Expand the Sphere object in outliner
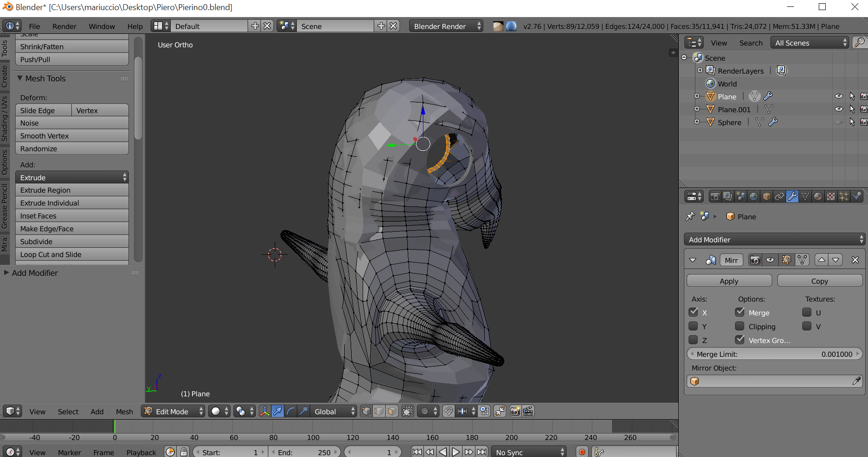Viewport: 868px width, 457px height. point(697,122)
